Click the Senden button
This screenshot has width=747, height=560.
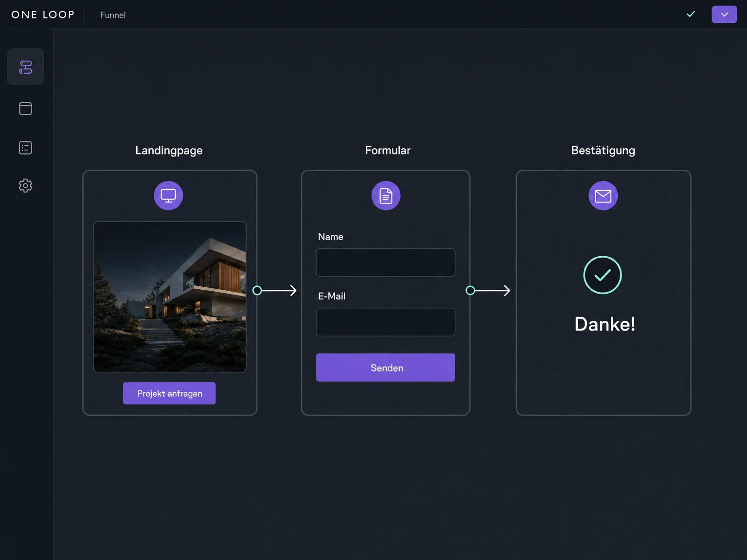pos(386,367)
